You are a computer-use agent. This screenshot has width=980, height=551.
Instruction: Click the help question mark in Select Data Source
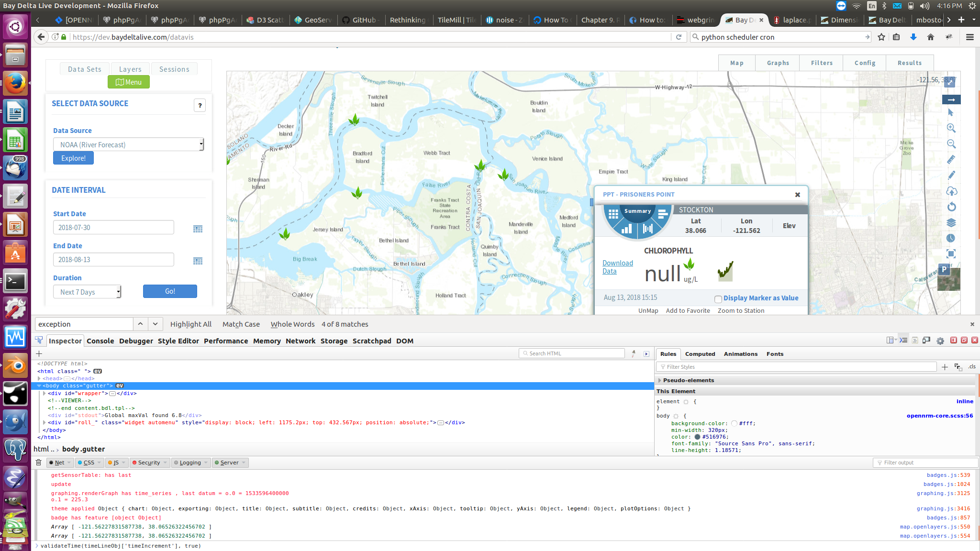point(200,105)
